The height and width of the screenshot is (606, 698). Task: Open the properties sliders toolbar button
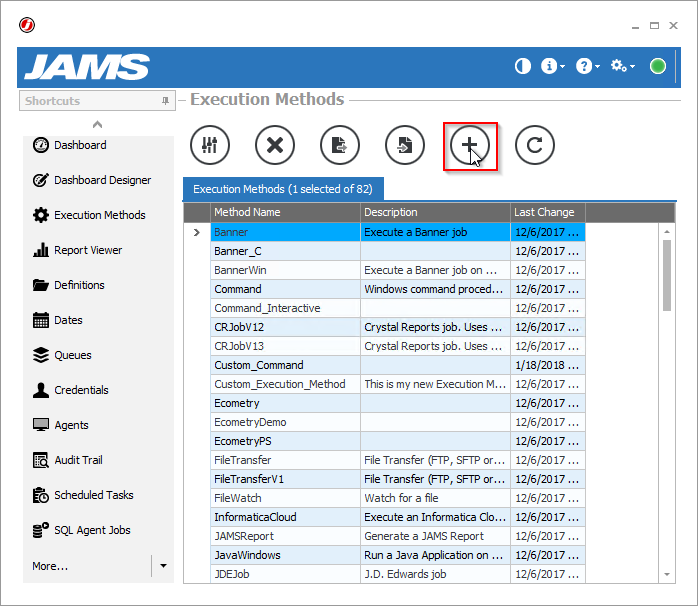coord(210,145)
